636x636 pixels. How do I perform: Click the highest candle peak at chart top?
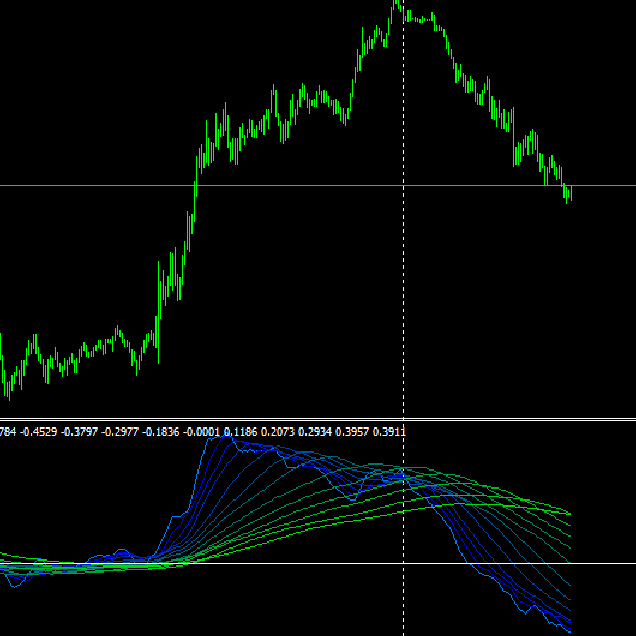coord(396,4)
